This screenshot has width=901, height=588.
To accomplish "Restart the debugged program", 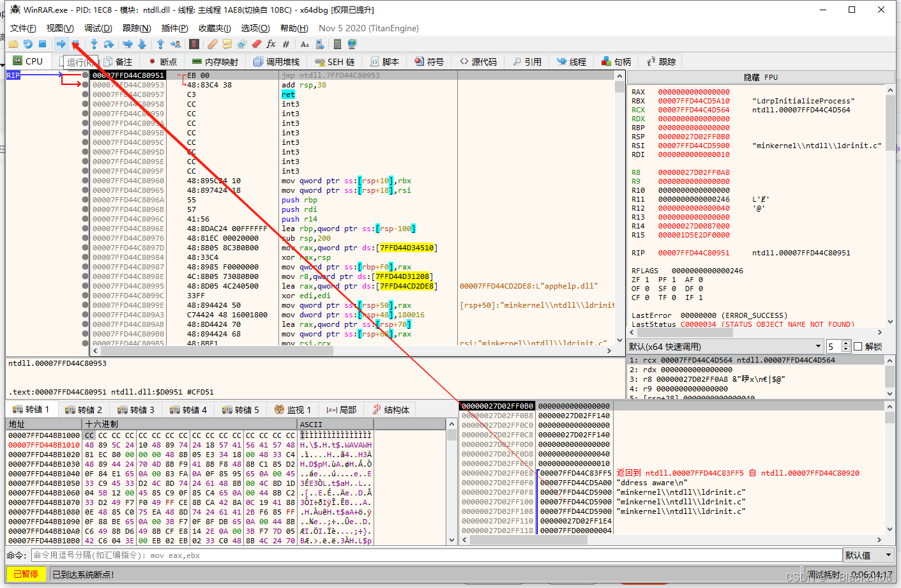I will pyautogui.click(x=27, y=44).
